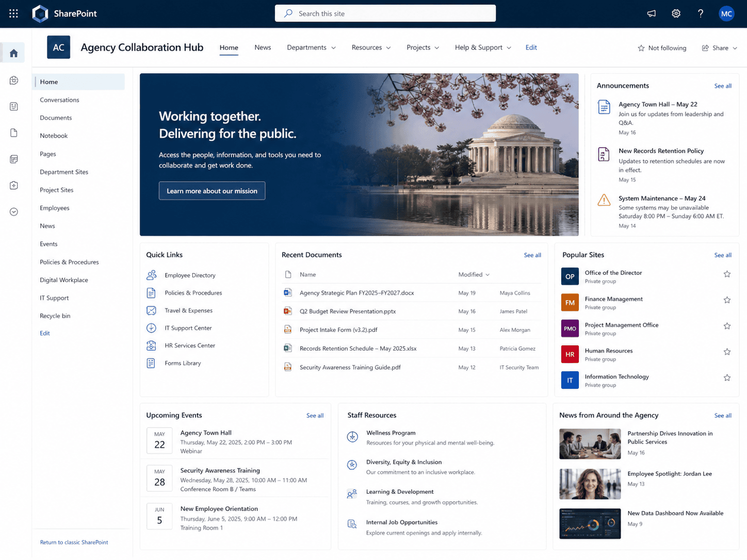
Task: Open Agency Strategic Plan FY2025–FY2027.docx
Action: click(x=357, y=293)
